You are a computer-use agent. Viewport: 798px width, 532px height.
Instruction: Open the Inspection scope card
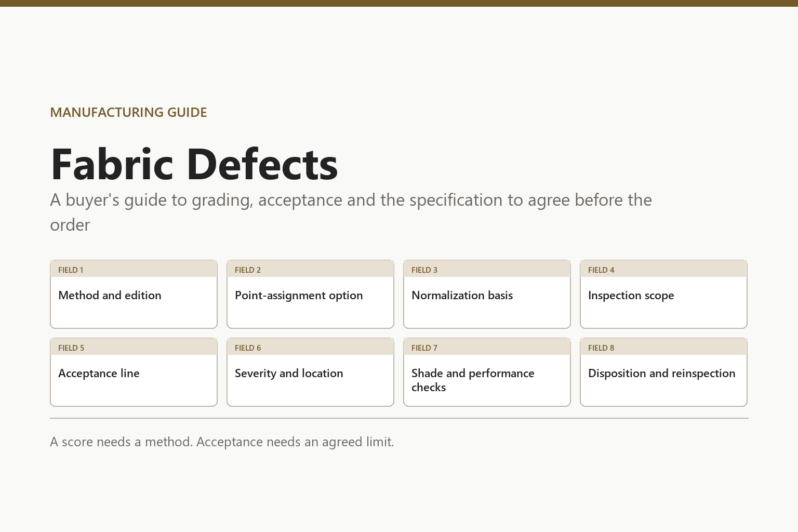[x=663, y=294]
